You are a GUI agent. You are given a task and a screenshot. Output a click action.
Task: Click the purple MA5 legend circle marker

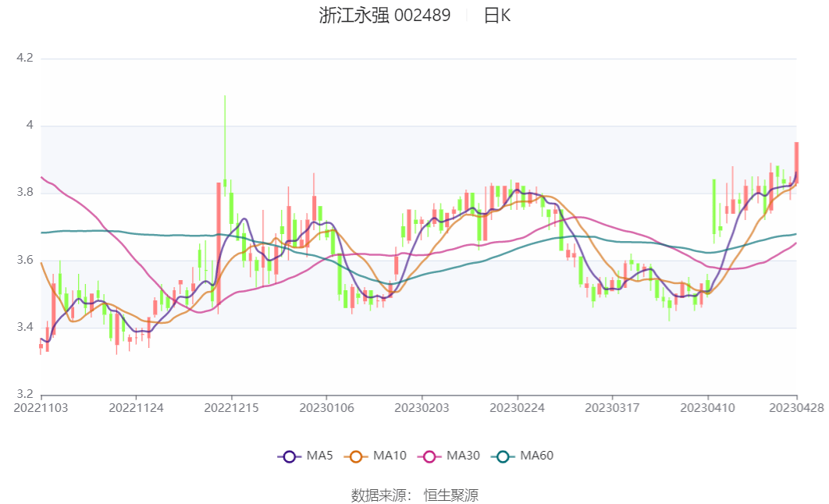pos(290,456)
